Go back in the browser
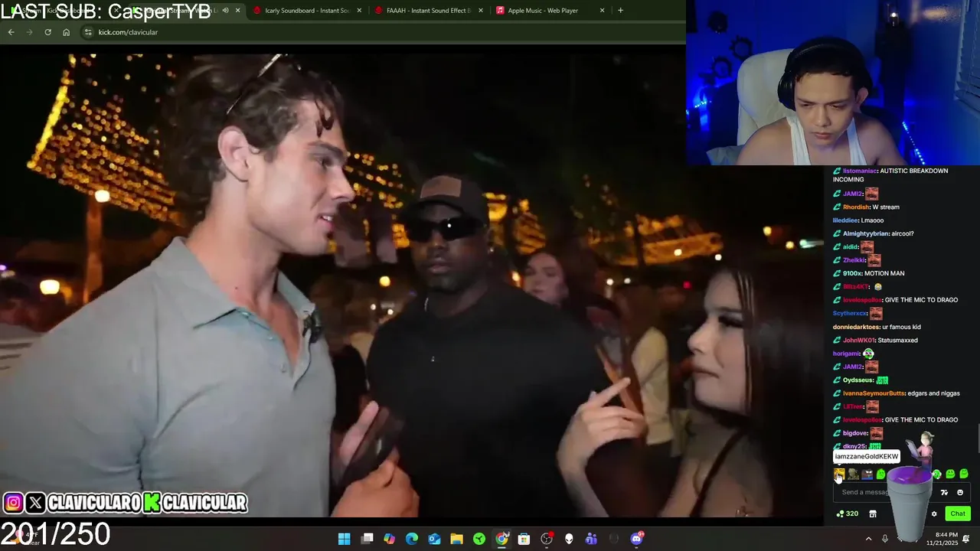Screen dimensions: 980x551 (x=11, y=32)
